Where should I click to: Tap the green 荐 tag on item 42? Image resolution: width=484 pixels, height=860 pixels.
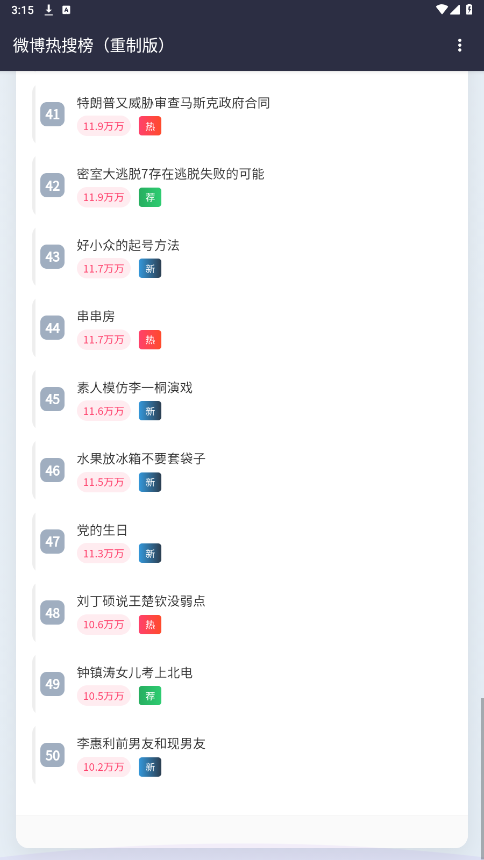click(150, 197)
